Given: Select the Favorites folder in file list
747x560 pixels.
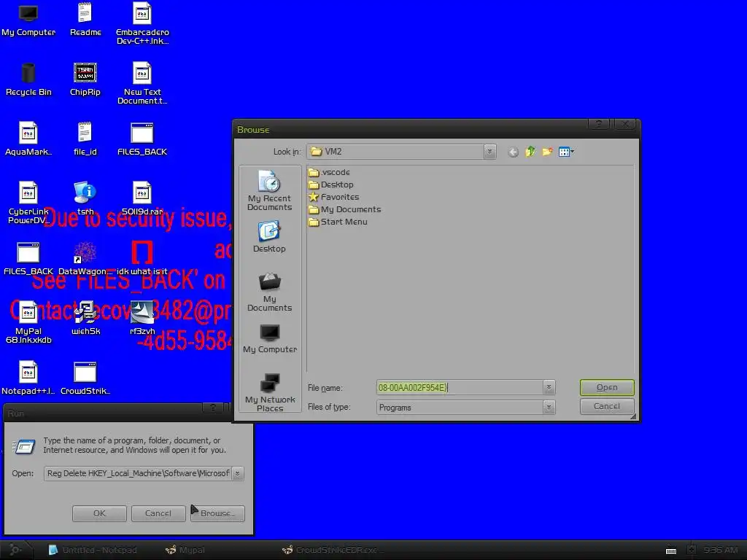Looking at the screenshot, I should (334, 197).
